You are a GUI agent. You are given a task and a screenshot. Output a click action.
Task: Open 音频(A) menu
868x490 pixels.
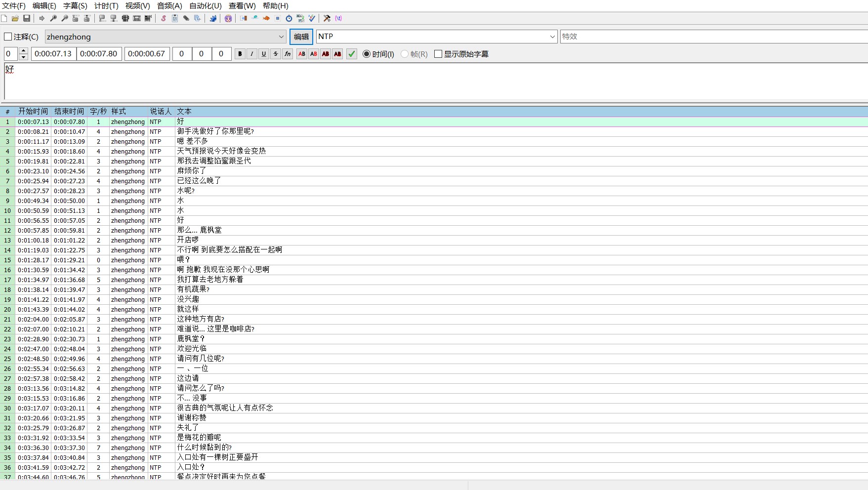(169, 6)
